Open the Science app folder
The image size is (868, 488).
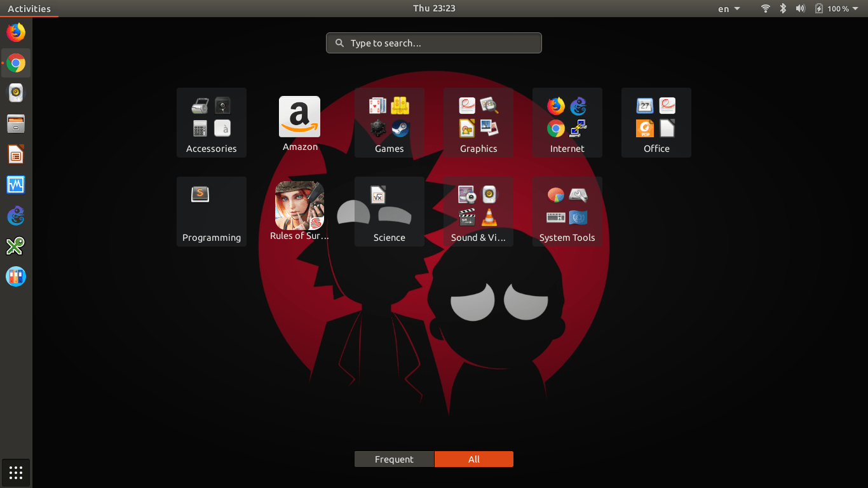pos(390,212)
